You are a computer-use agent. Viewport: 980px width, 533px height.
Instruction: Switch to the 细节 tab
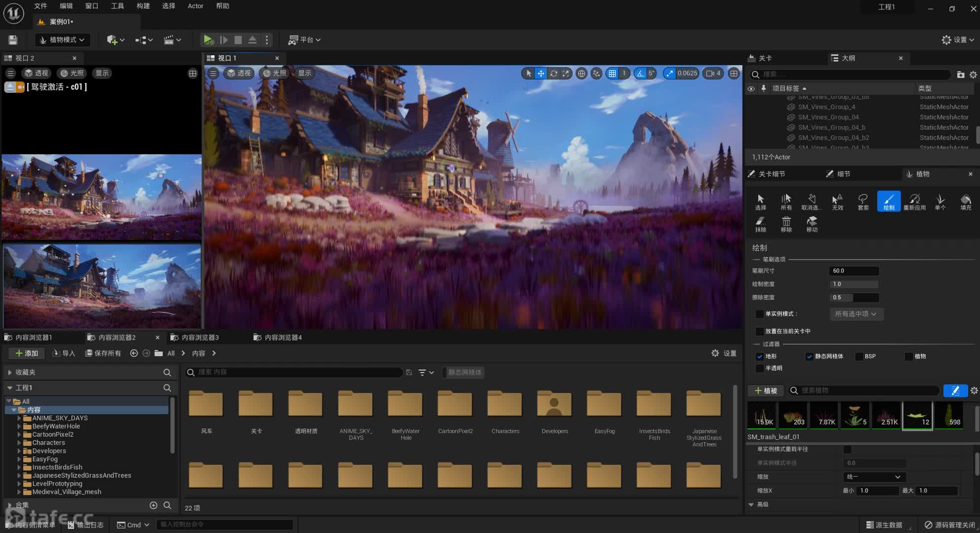[843, 174]
